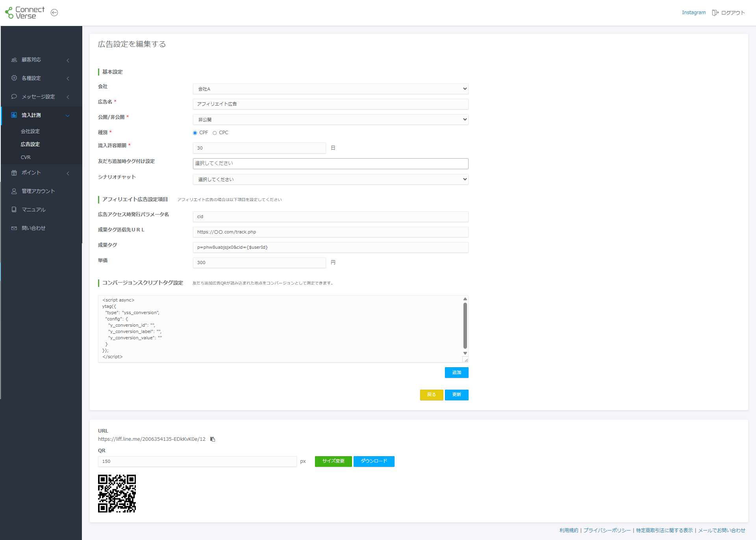Select the CPF radio button
756x540 pixels.
(195, 133)
